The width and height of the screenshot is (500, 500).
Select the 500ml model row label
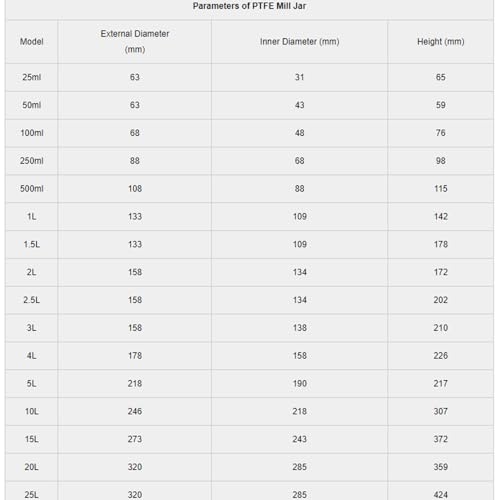tap(32, 189)
